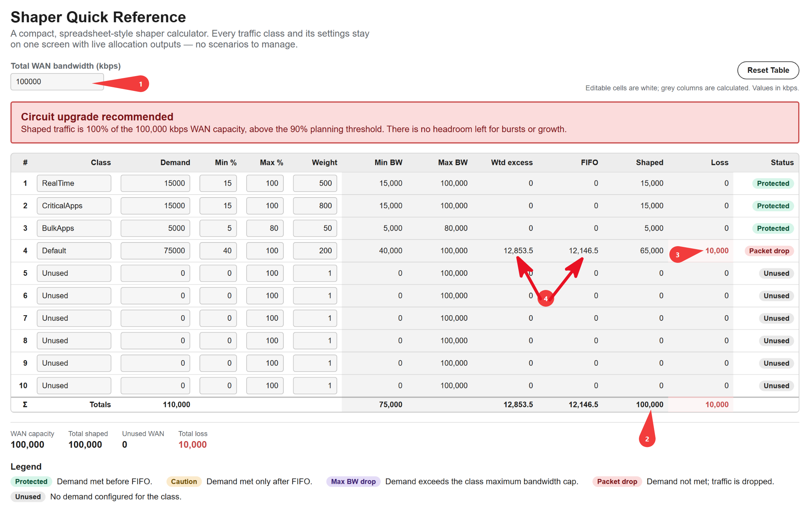The image size is (812, 509).
Task: Select the RealTime demand field 15000
Action: (155, 183)
